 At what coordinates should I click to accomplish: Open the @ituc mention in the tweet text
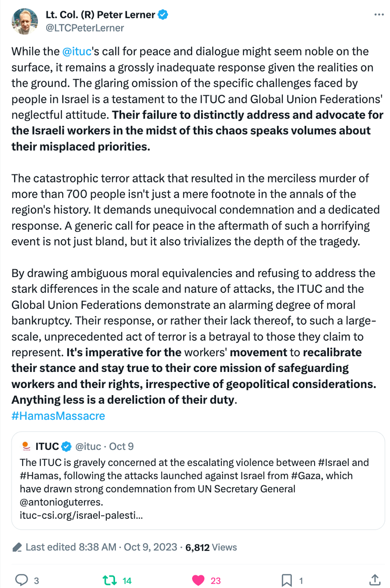pyautogui.click(x=77, y=52)
